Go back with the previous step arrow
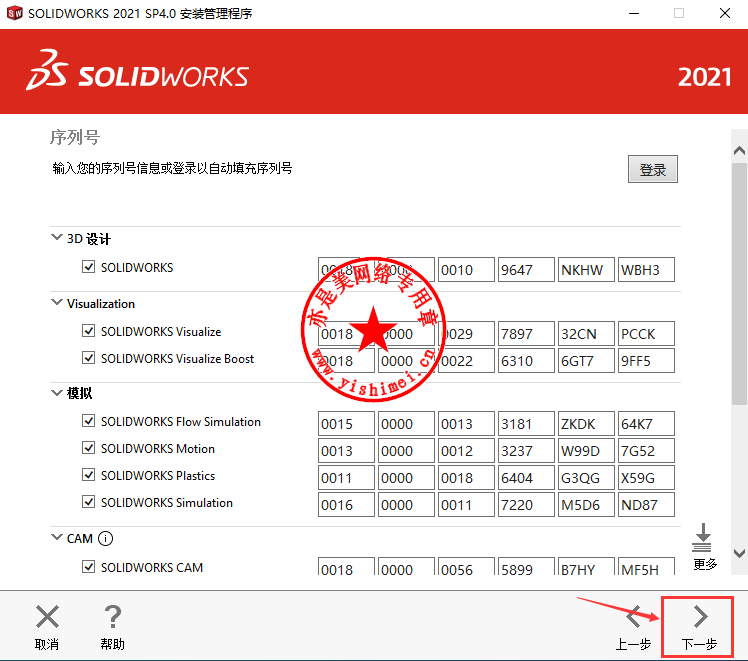The image size is (748, 661). click(x=633, y=617)
